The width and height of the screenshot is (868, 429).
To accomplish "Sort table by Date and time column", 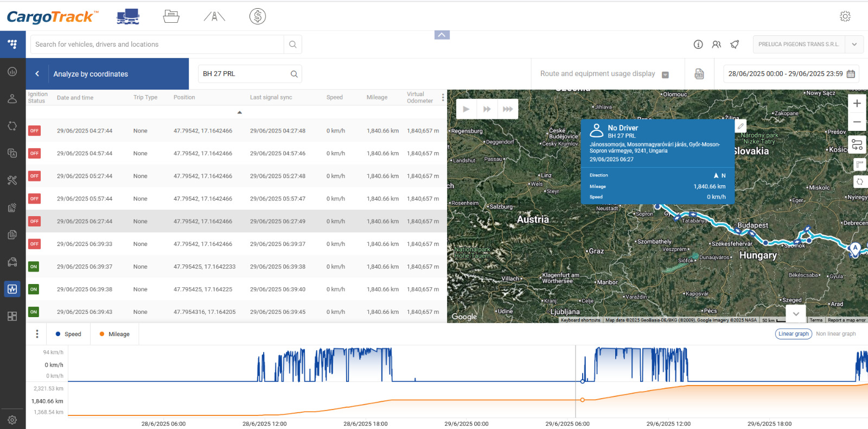I will [75, 98].
